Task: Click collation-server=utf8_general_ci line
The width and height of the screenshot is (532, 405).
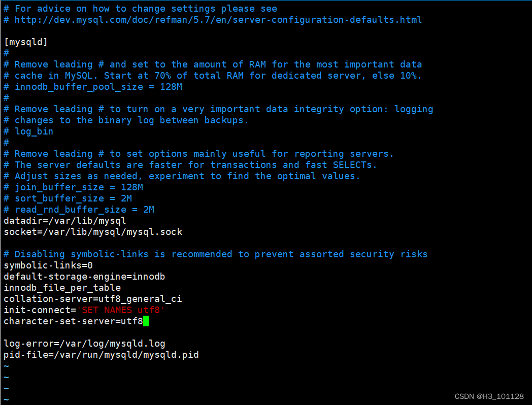Action: (x=92, y=299)
